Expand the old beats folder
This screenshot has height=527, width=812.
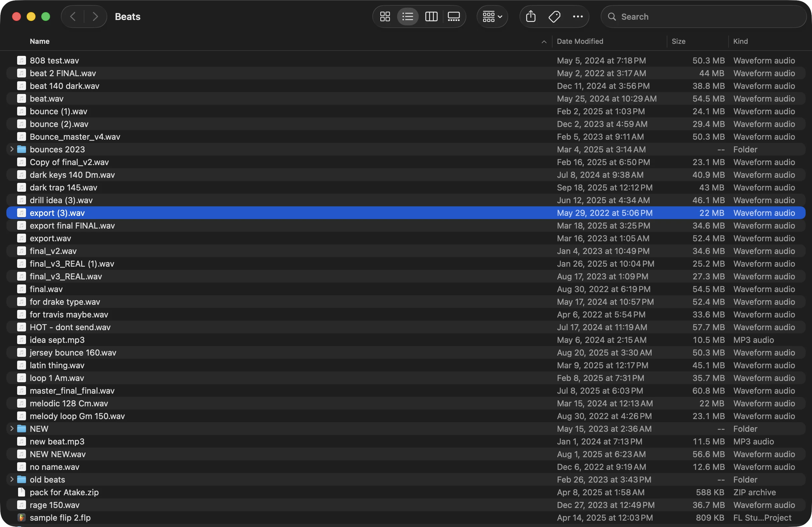click(12, 479)
